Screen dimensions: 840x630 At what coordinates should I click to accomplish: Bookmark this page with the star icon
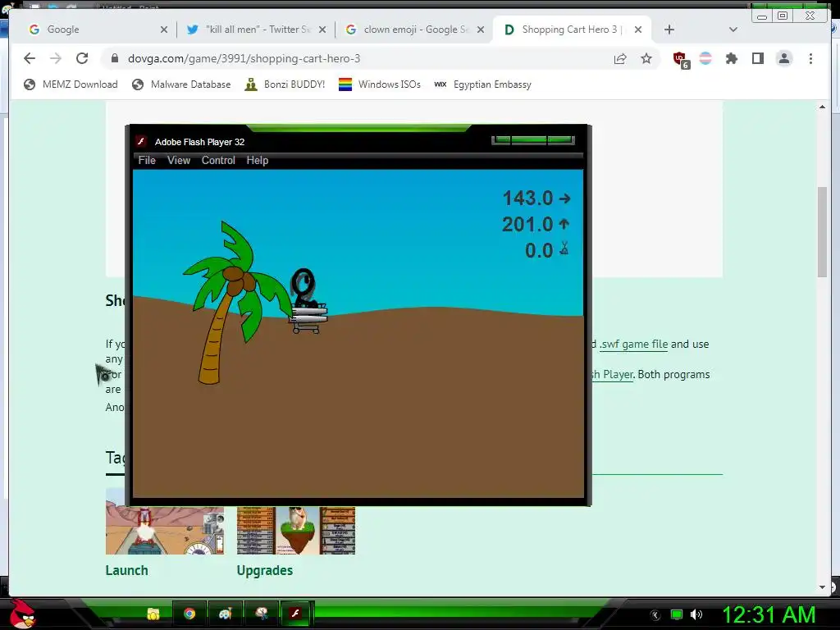tap(646, 58)
